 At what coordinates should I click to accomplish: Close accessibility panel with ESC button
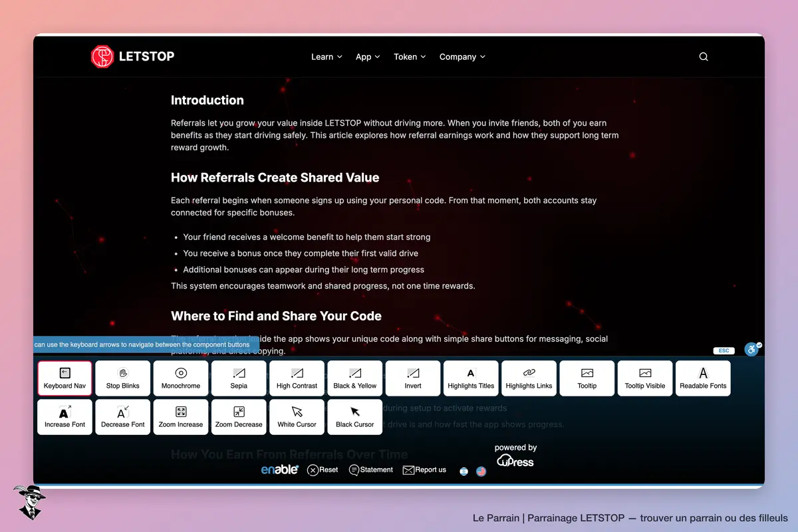tap(724, 350)
